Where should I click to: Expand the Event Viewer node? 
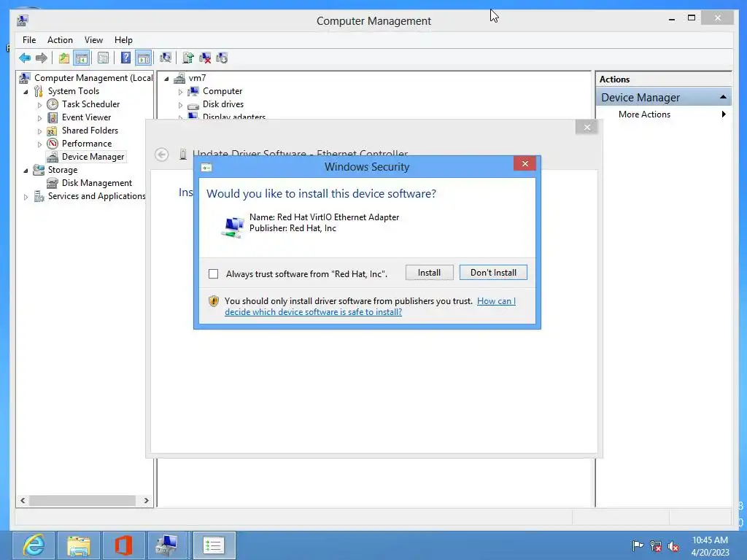click(39, 118)
